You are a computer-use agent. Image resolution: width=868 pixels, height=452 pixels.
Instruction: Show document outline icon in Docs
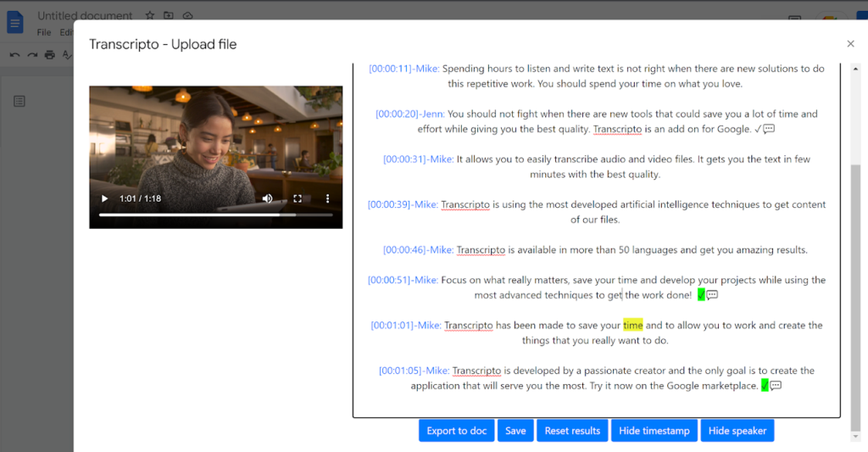(x=19, y=102)
